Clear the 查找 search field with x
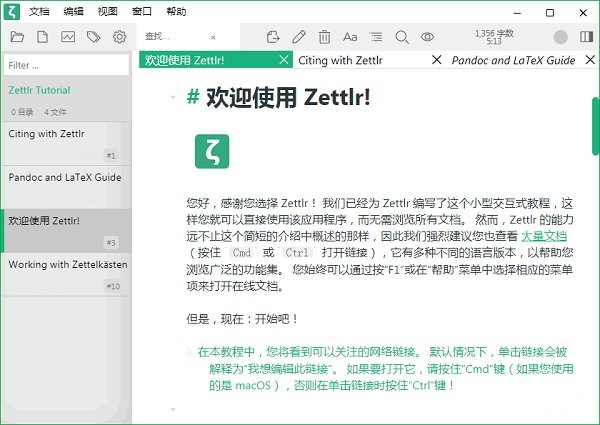This screenshot has width=600, height=425. pos(213,37)
